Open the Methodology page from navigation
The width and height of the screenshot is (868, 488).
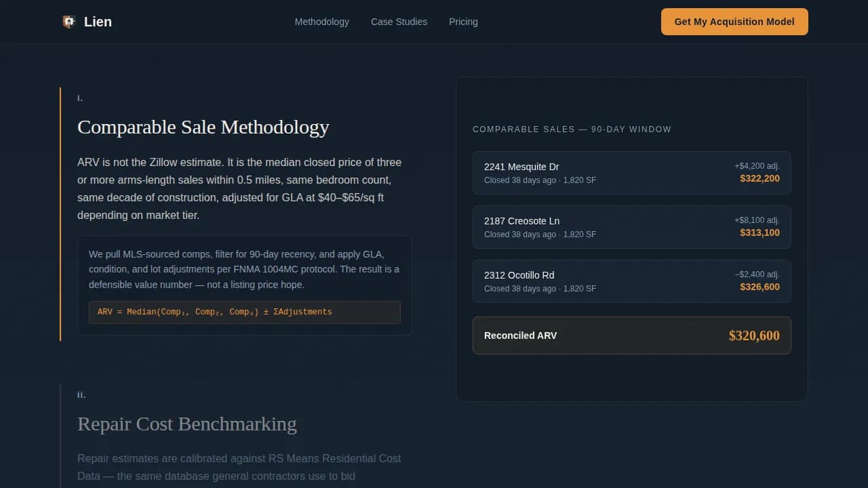(321, 22)
